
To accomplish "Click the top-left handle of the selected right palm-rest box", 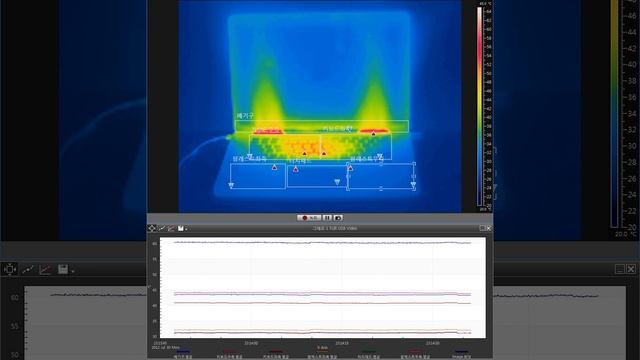I will [x=348, y=164].
